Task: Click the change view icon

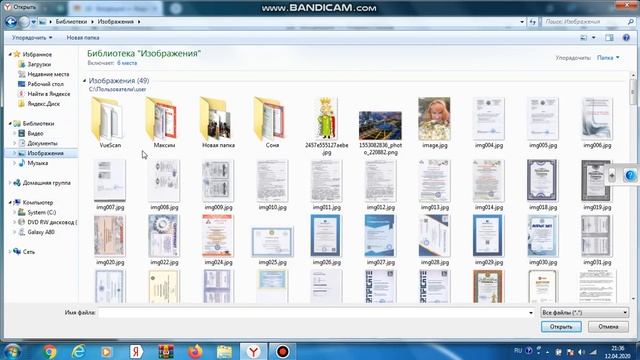Action: [x=584, y=38]
